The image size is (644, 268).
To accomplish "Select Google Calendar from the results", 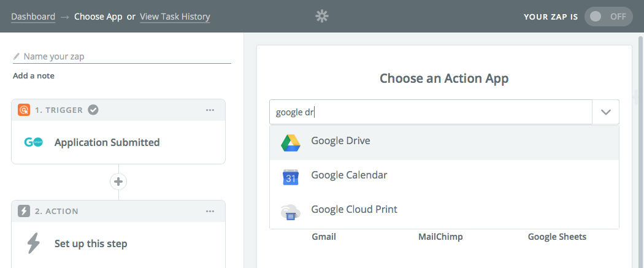I will point(444,177).
